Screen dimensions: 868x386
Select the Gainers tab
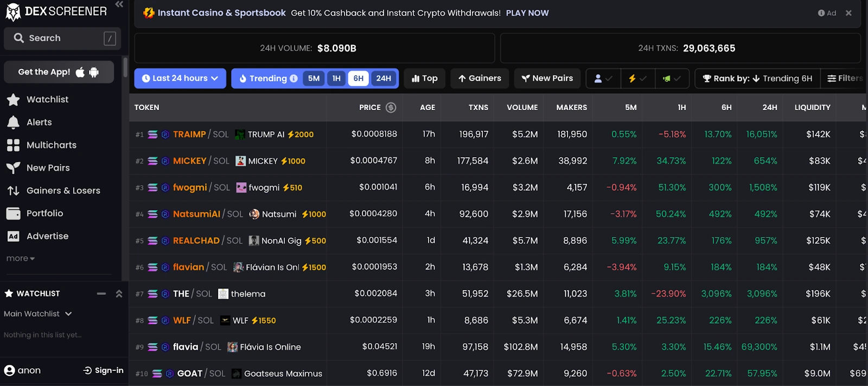480,79
